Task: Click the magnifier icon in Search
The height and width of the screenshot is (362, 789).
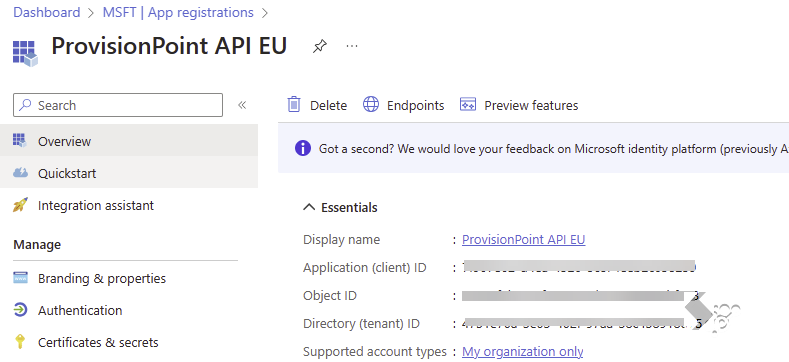Action: (26, 105)
